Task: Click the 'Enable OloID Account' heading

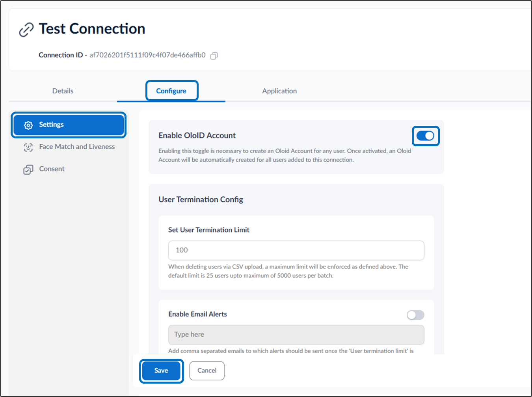Action: click(x=197, y=135)
